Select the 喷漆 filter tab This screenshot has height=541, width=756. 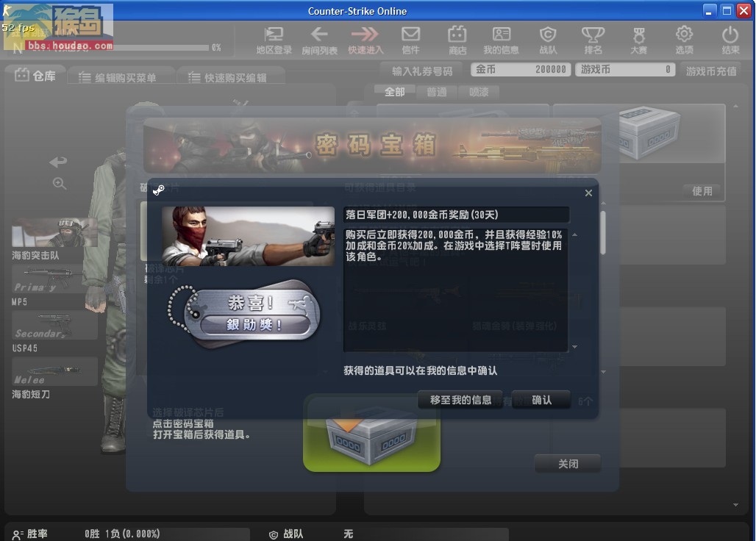[x=479, y=92]
